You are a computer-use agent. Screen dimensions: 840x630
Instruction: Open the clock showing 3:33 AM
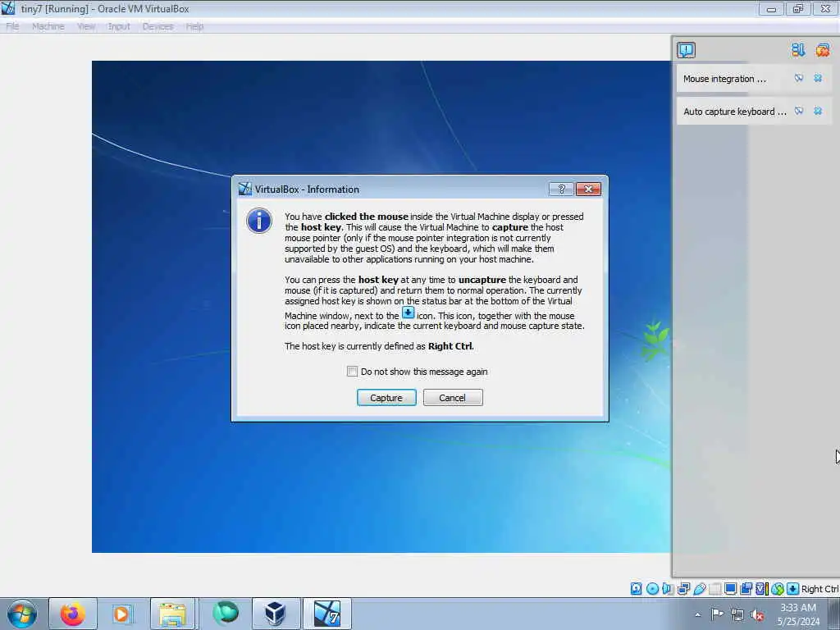point(798,614)
